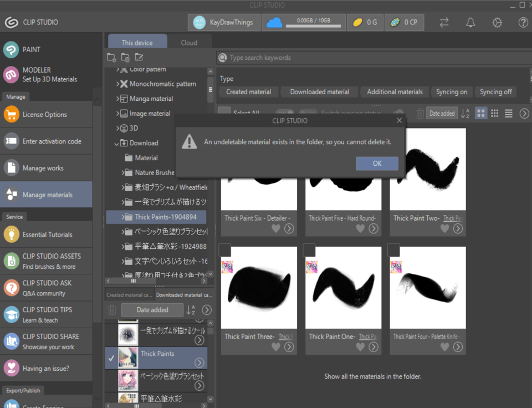Image resolution: width=532 pixels, height=408 pixels.
Task: Collapse the Download folder
Action: [x=116, y=143]
